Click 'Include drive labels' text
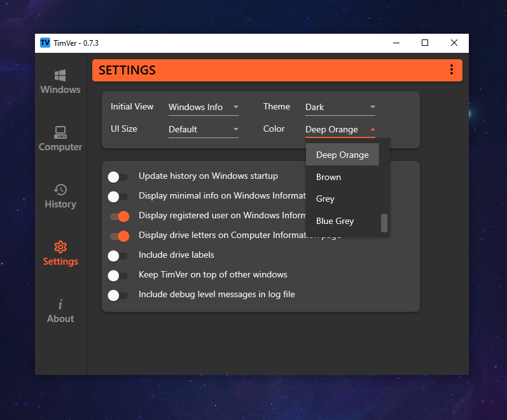 [x=176, y=255]
